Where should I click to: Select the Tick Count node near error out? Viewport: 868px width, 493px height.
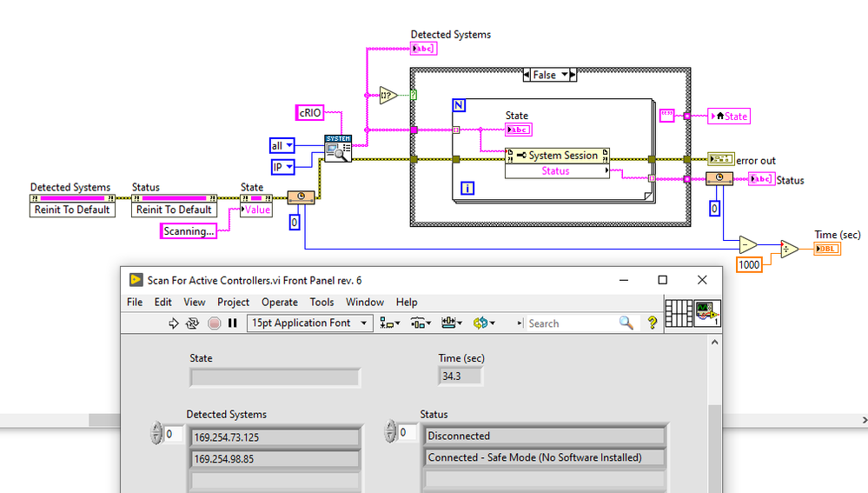pos(719,179)
